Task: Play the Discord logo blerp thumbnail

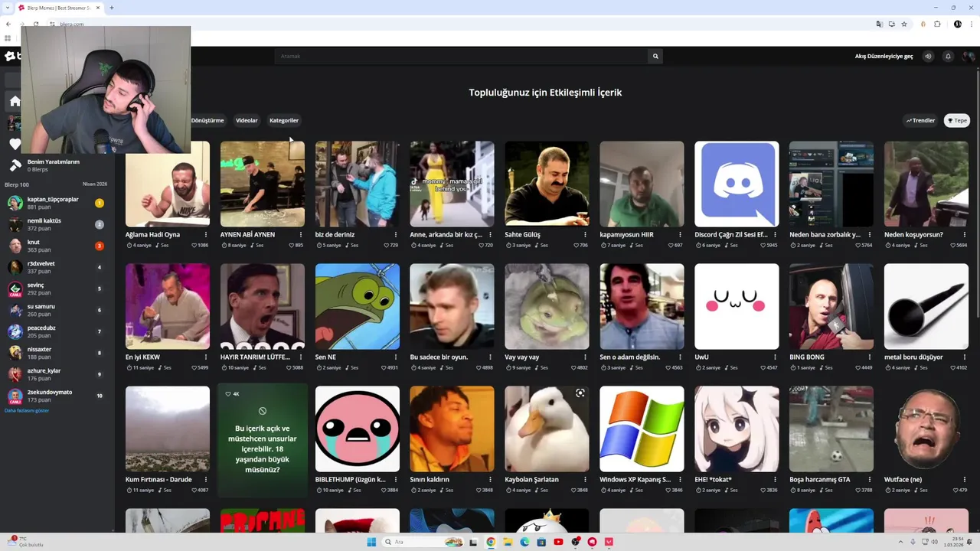Action: click(737, 184)
